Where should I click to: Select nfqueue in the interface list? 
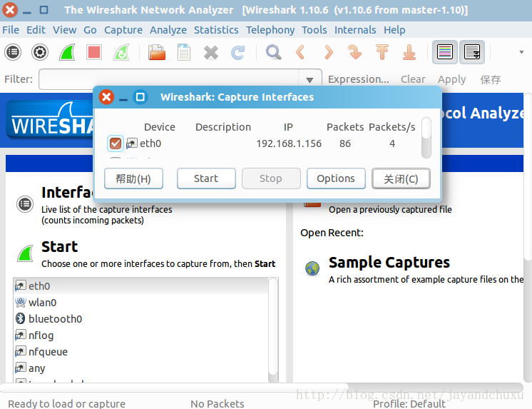point(141,352)
